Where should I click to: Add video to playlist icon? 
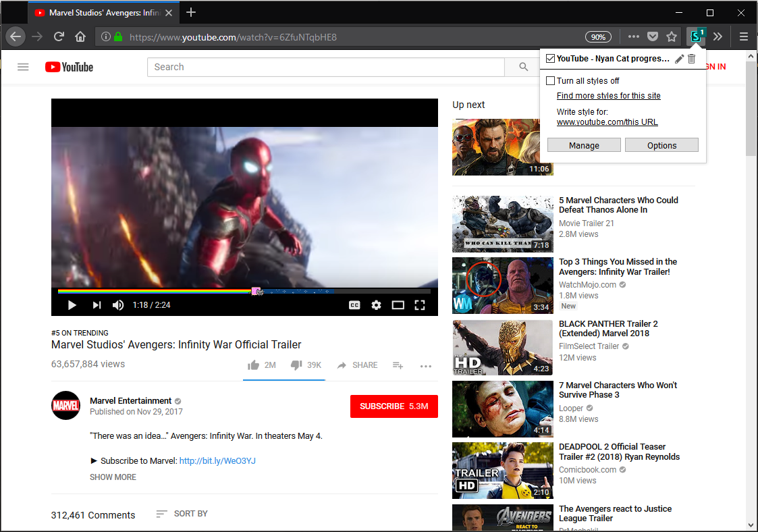398,366
